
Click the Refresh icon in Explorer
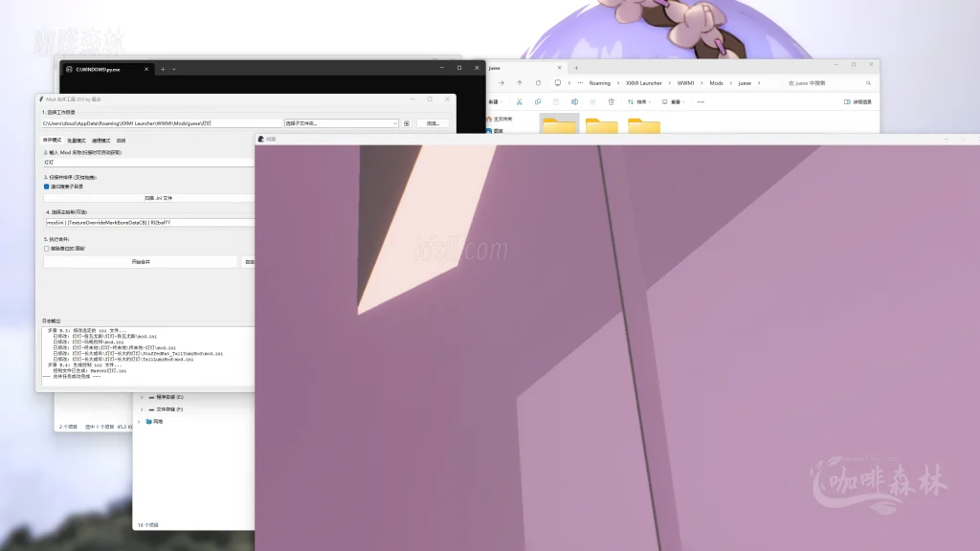[x=539, y=83]
